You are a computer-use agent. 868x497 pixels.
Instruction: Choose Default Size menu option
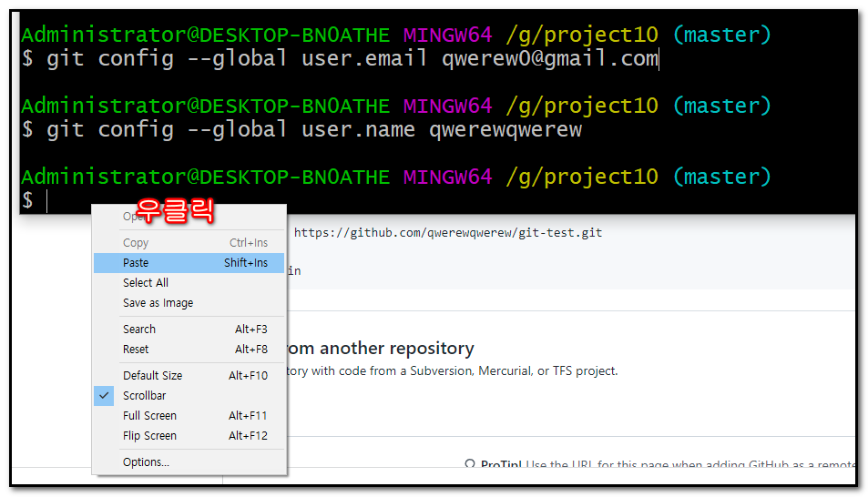pyautogui.click(x=152, y=375)
